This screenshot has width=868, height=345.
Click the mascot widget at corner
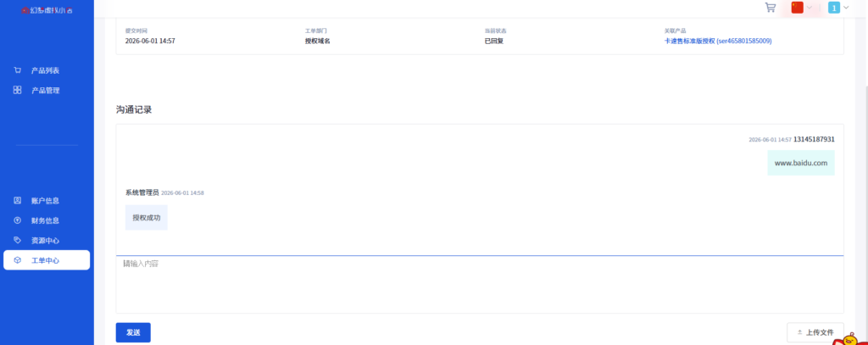pos(849,338)
